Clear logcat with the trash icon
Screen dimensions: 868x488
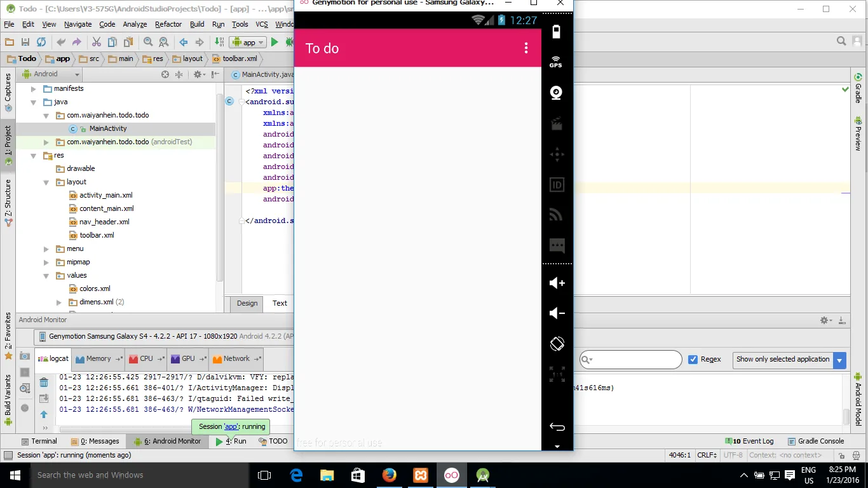point(44,383)
